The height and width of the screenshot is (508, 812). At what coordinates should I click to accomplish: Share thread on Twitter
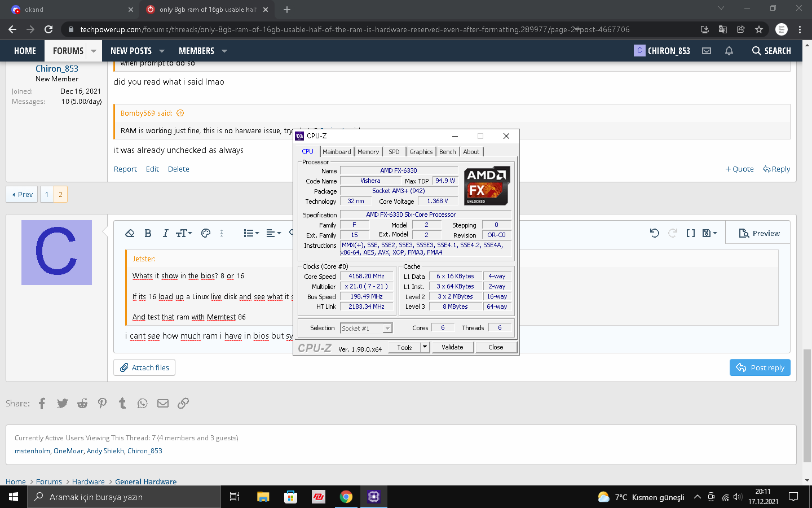62,403
